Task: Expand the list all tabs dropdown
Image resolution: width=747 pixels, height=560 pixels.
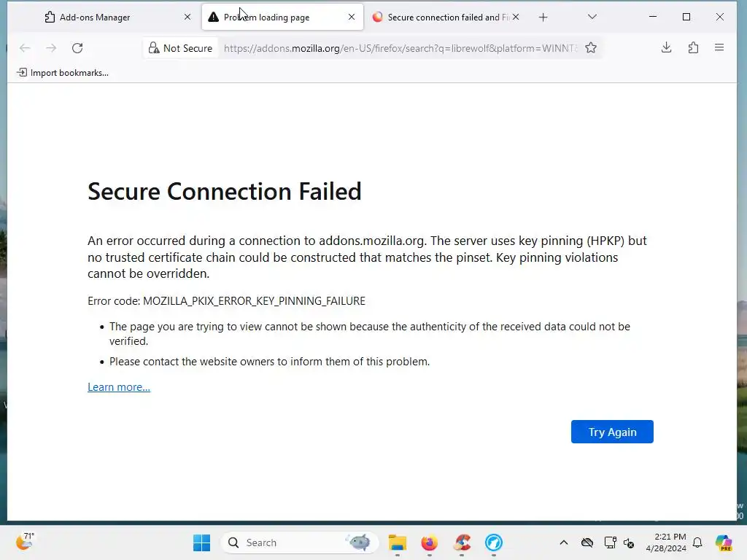Action: 592,17
